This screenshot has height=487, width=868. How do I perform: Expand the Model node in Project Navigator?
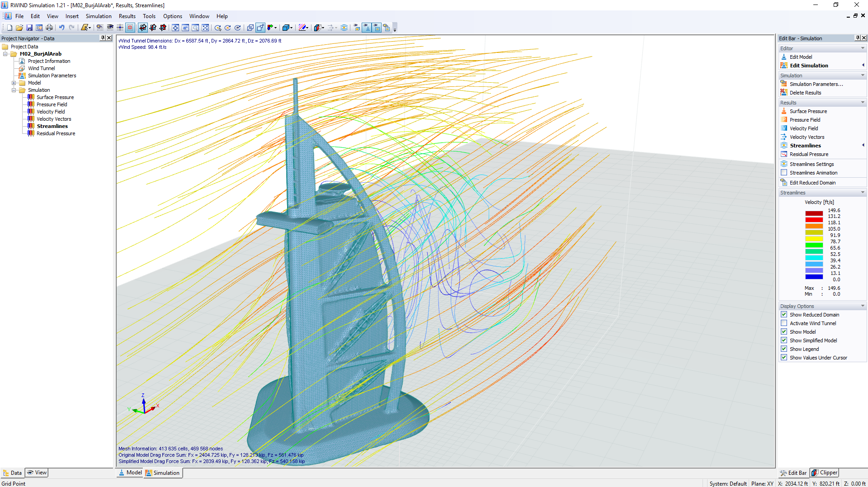[x=14, y=82]
